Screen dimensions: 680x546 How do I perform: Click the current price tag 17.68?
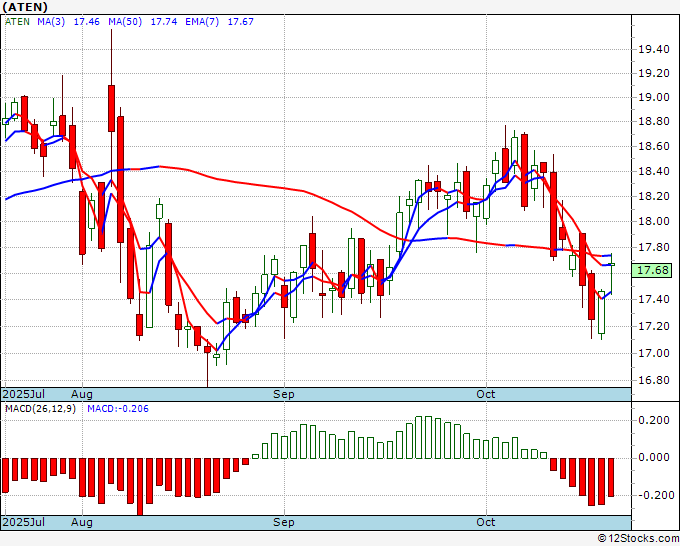652,270
